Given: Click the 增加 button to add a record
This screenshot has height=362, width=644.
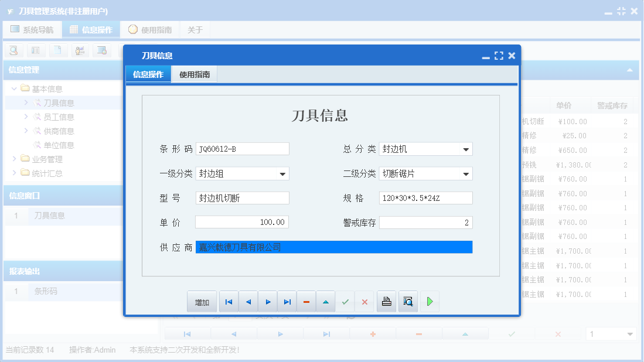Looking at the screenshot, I should [x=201, y=301].
